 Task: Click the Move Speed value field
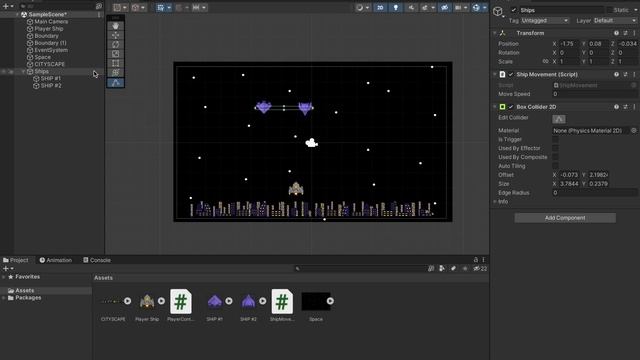[x=595, y=94]
